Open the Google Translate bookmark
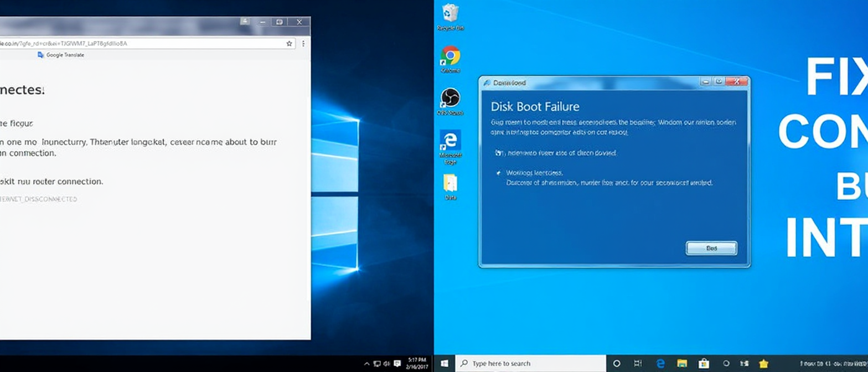 61,55
